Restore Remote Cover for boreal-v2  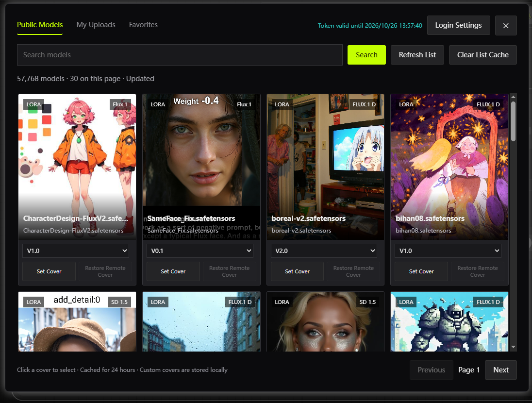tap(353, 271)
